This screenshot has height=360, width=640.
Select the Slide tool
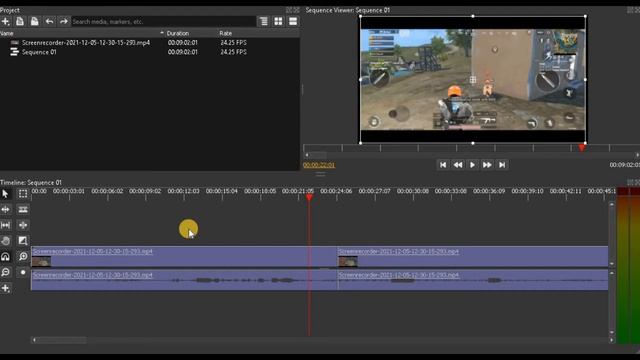tap(23, 225)
